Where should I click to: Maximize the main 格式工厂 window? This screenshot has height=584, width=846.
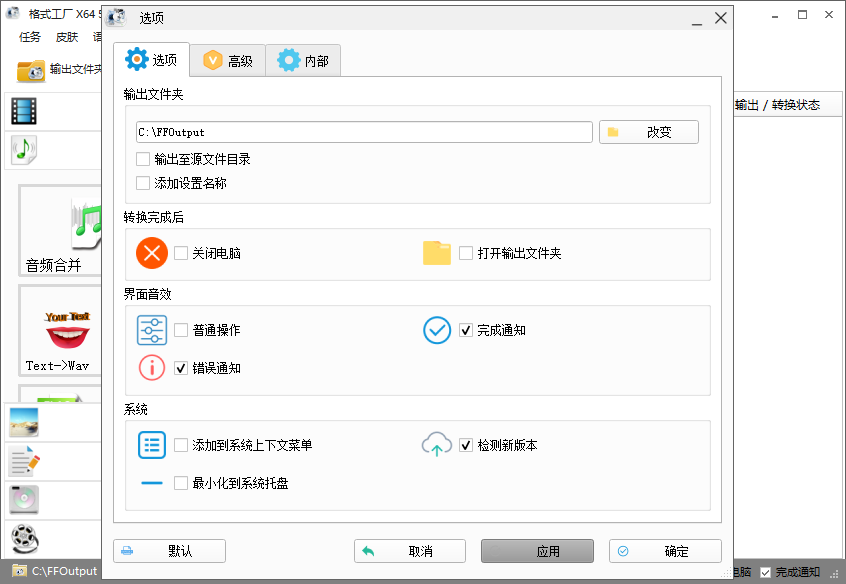coord(802,15)
